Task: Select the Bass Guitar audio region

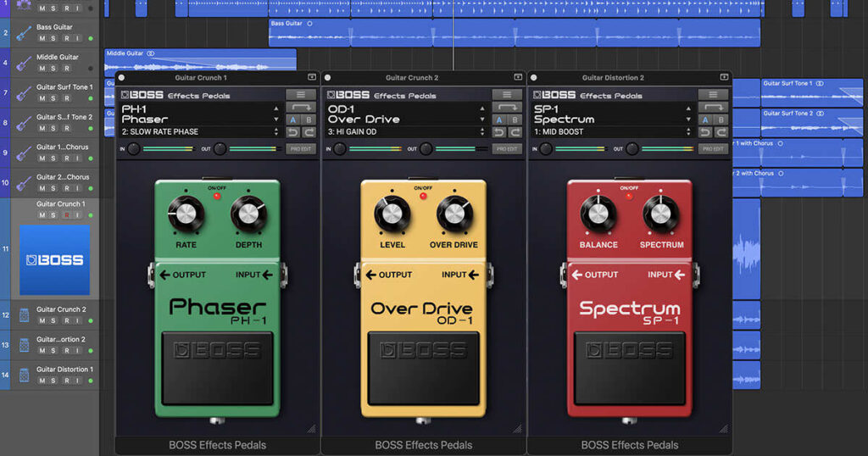Action: pos(515,33)
